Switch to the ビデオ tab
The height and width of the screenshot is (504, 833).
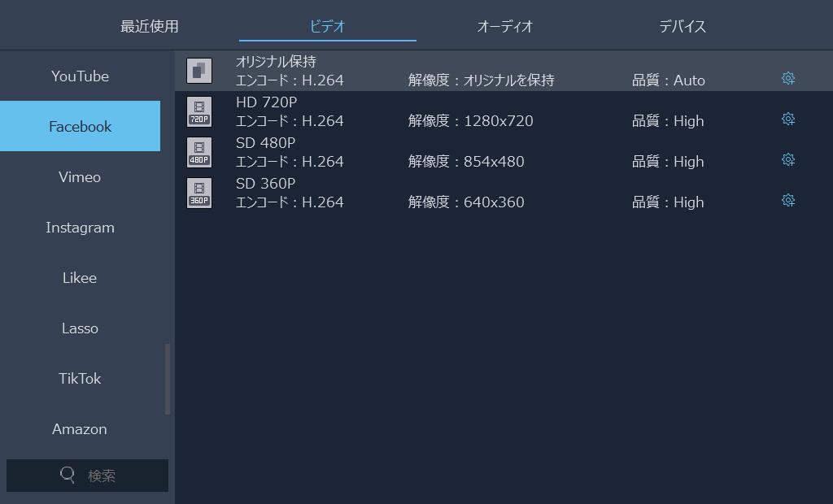pos(327,26)
